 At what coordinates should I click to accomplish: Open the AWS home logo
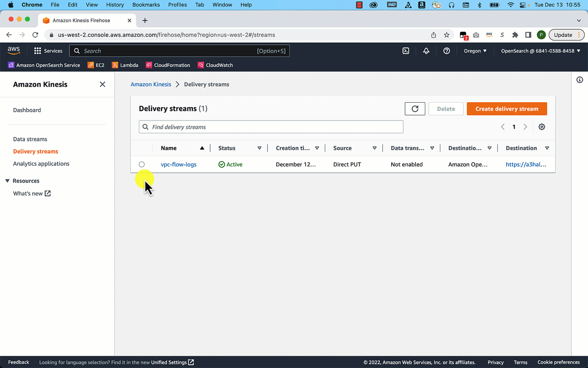tap(14, 51)
